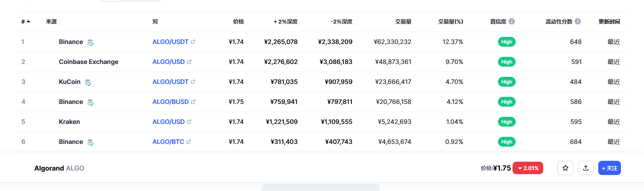Click the red -2.01% price change badge
The height and width of the screenshot is (191, 644).
point(528,168)
